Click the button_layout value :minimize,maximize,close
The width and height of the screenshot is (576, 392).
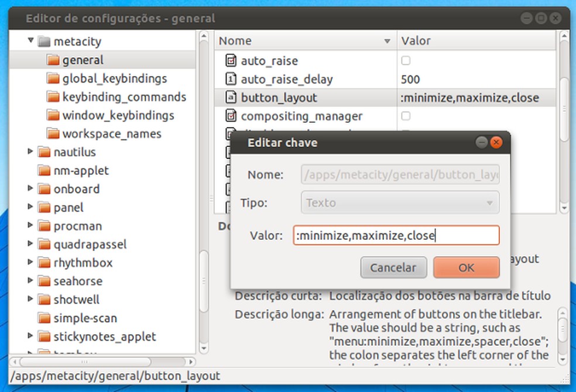470,98
